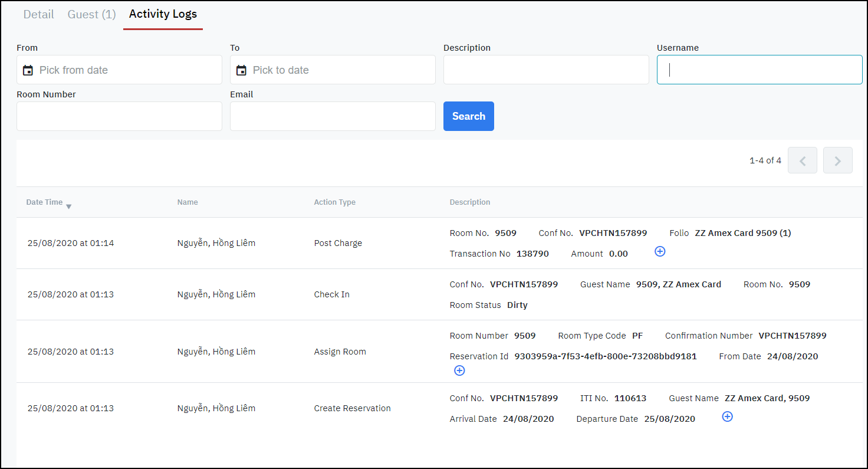Screen dimensions: 868x469
Task: Expand Create Reservation details with plus icon
Action: coord(727,416)
